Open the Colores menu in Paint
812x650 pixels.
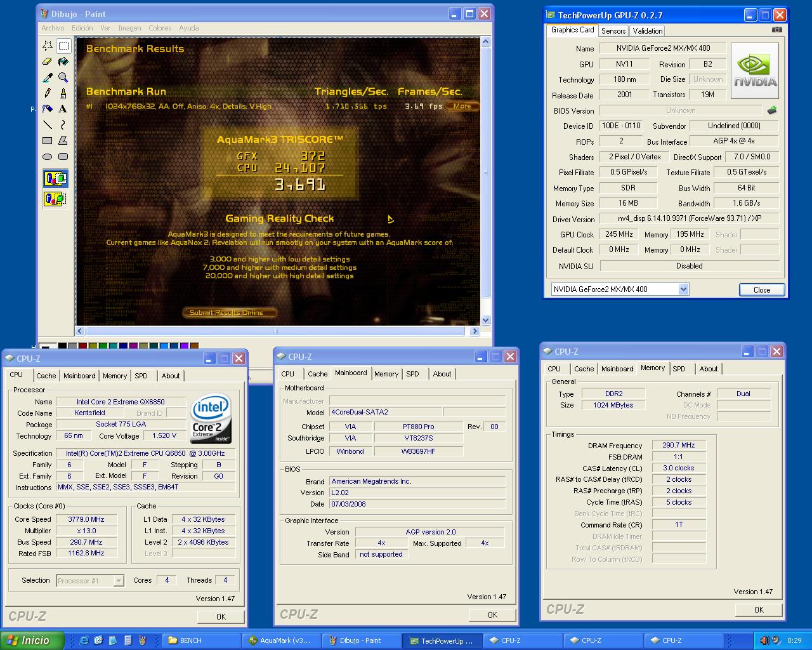coord(160,28)
